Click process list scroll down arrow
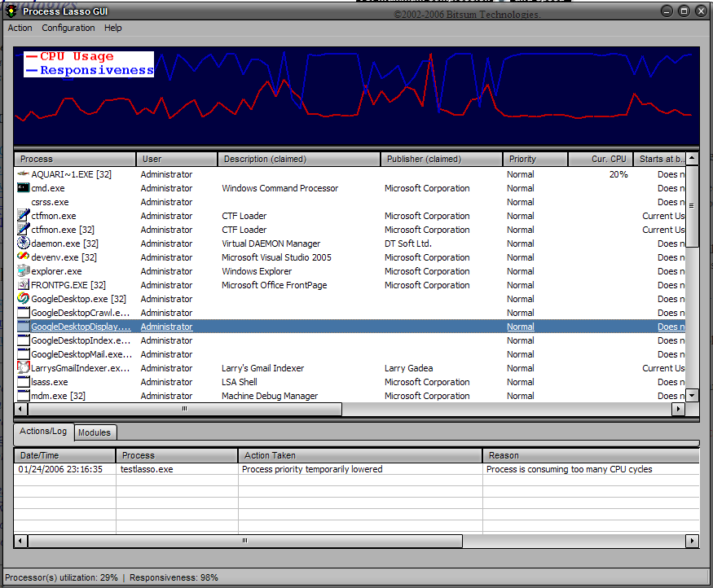Viewport: 713px width, 588px height. pyautogui.click(x=692, y=395)
